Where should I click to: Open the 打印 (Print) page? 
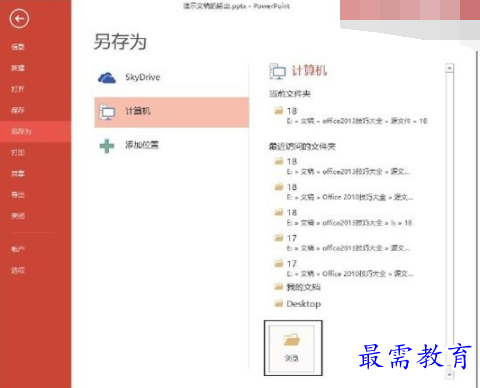(18, 153)
